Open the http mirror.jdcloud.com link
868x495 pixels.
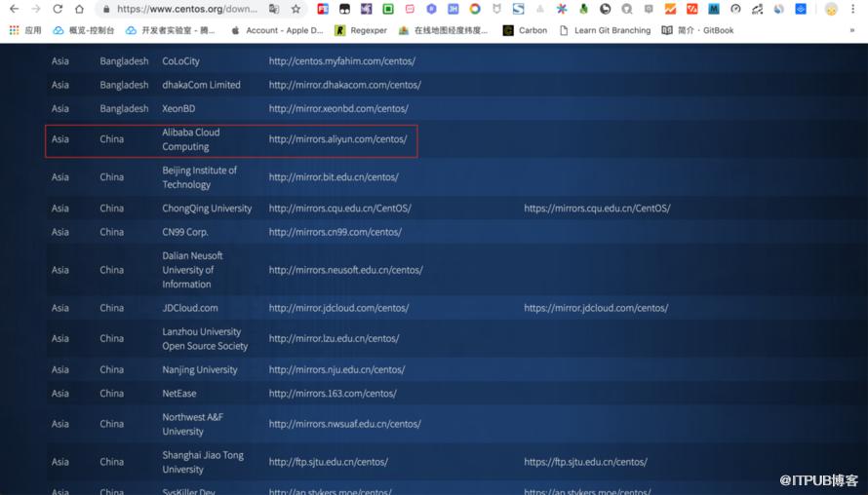point(338,308)
